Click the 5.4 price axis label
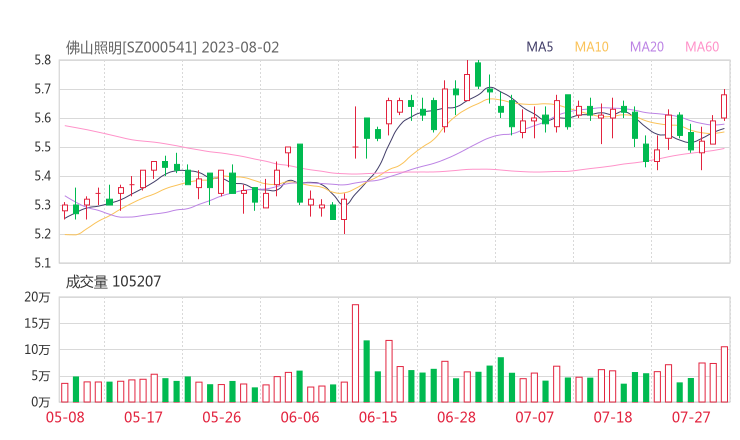740x440 pixels. (x=42, y=176)
